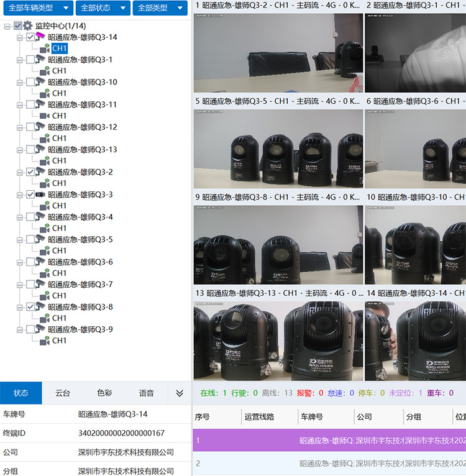
Task: Click the CH1 channel icon under 雄师Q3-1
Action: click(45, 71)
